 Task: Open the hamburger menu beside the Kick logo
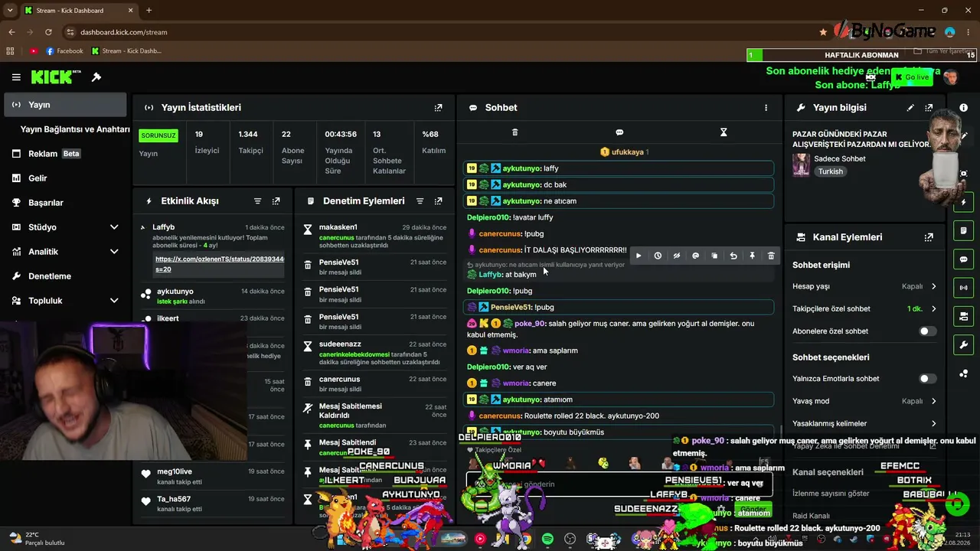coord(16,77)
